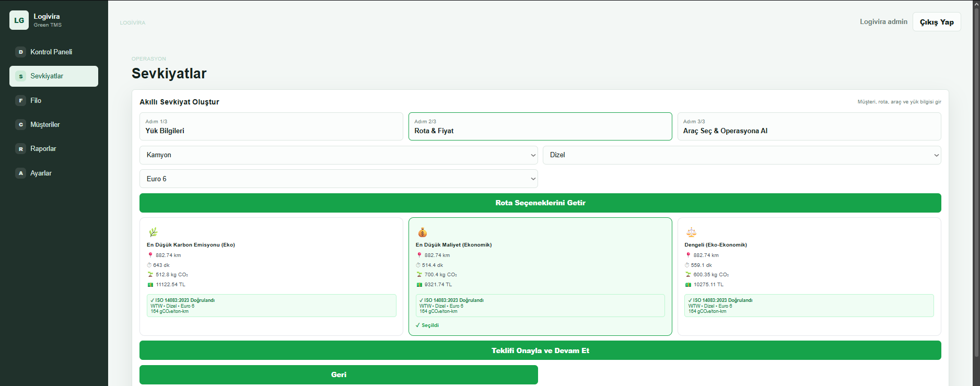Open the Filo menu item
Image resolution: width=980 pixels, height=386 pixels.
coord(54,100)
